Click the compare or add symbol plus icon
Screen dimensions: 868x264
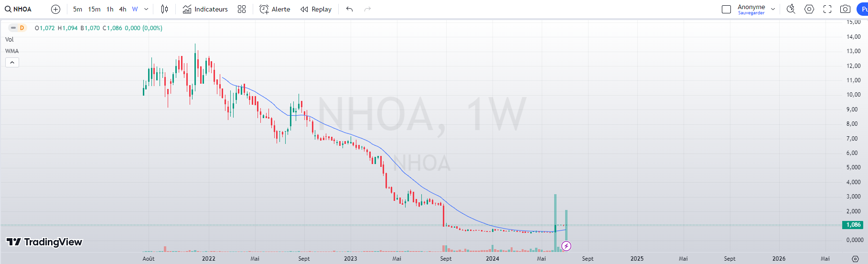pyautogui.click(x=55, y=9)
